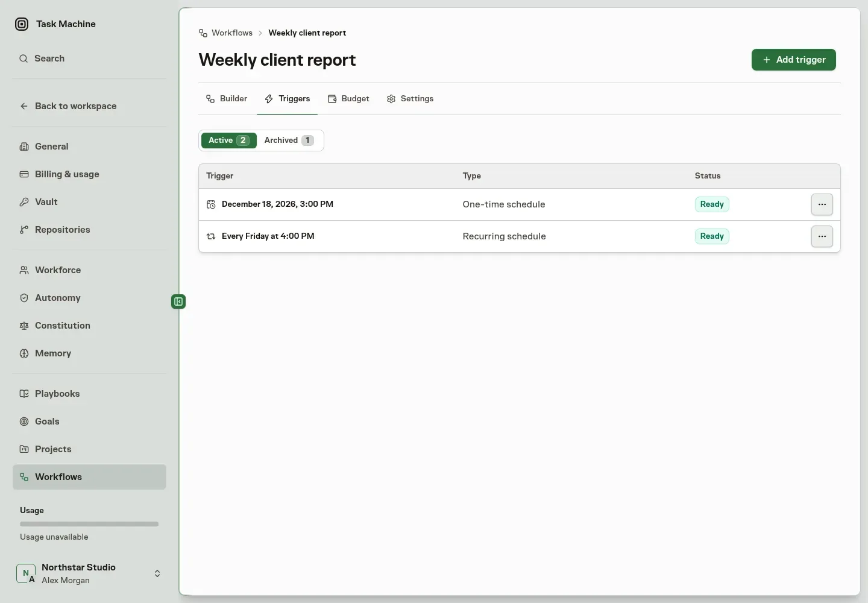Go to the workflow Settings tab
This screenshot has width=868, height=603.
(410, 99)
